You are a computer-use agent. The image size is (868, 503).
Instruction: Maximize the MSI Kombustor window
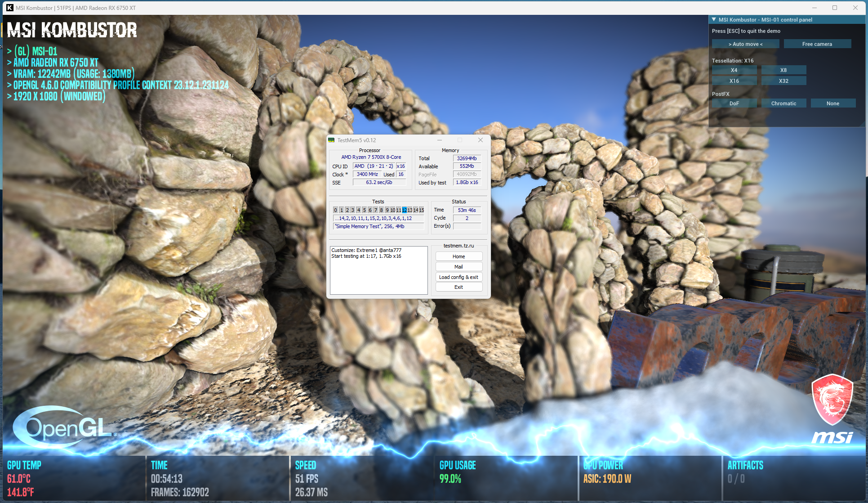pos(835,8)
